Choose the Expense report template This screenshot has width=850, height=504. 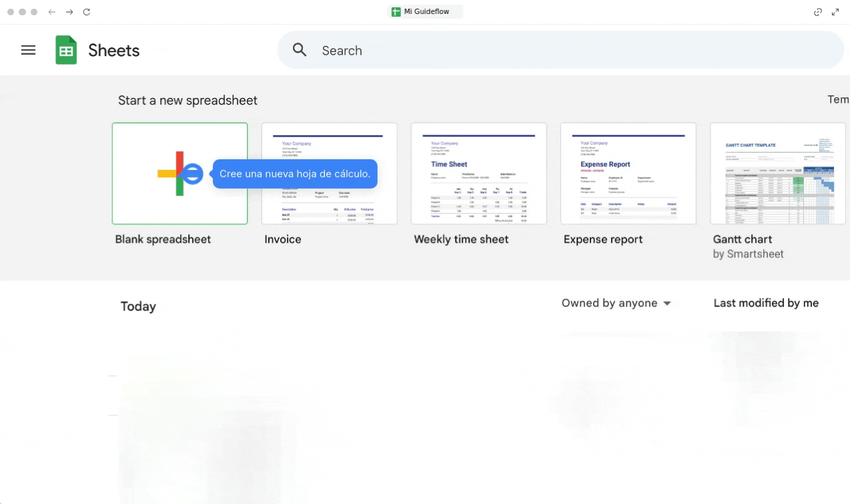click(628, 173)
